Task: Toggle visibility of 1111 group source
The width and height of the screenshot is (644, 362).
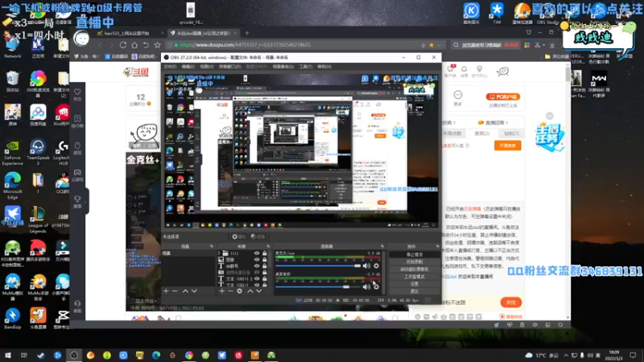Action: click(257, 253)
